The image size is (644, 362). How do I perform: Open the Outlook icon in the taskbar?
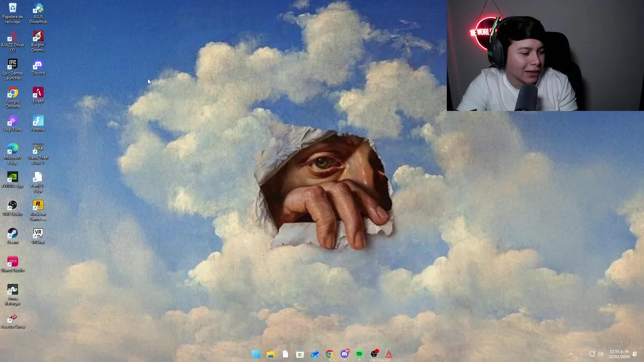[x=314, y=354]
